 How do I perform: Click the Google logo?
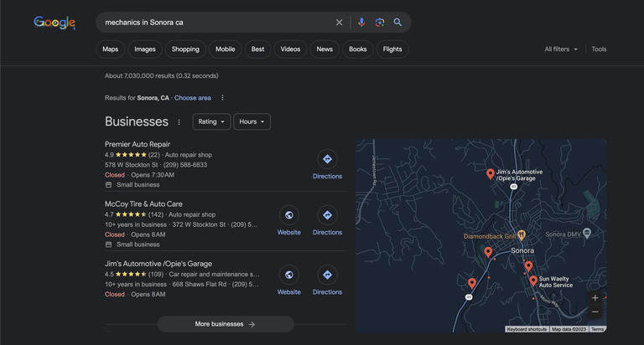pos(55,23)
